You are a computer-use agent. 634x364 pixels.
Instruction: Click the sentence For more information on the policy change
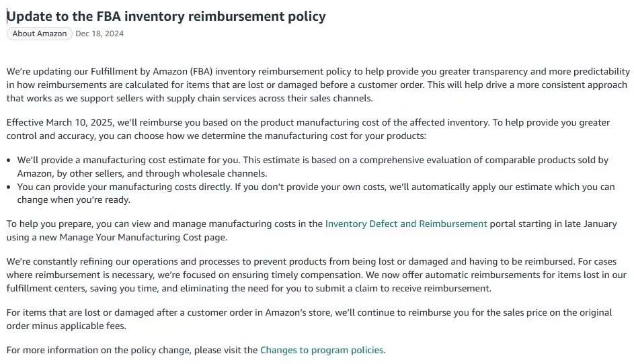[196, 350]
